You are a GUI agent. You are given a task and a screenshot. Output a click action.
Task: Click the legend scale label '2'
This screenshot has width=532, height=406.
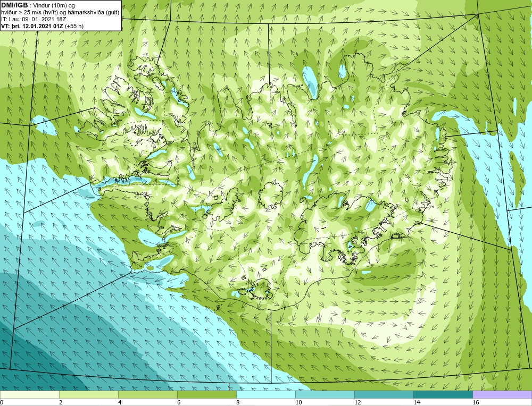click(x=61, y=402)
